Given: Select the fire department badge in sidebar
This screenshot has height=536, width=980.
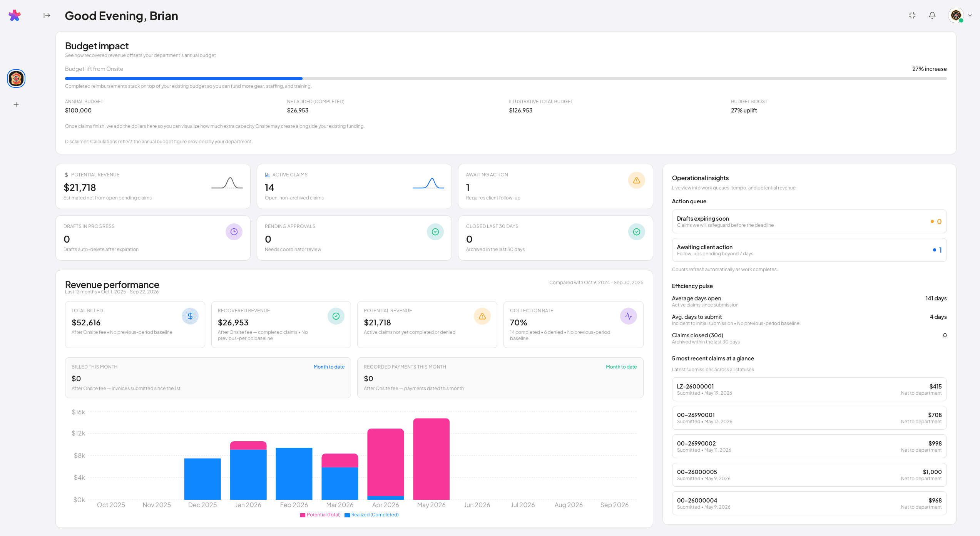Looking at the screenshot, I should click(x=16, y=79).
